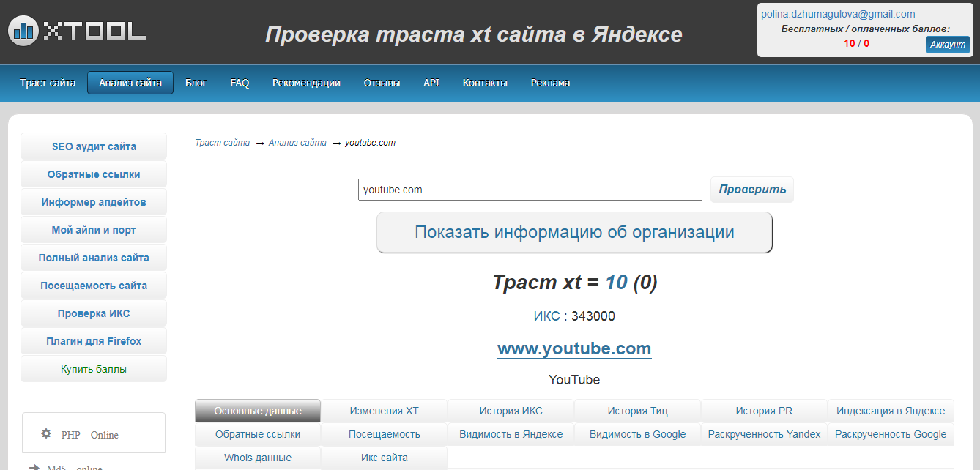
Task: Click Купить баллы sidebar button
Action: [94, 369]
